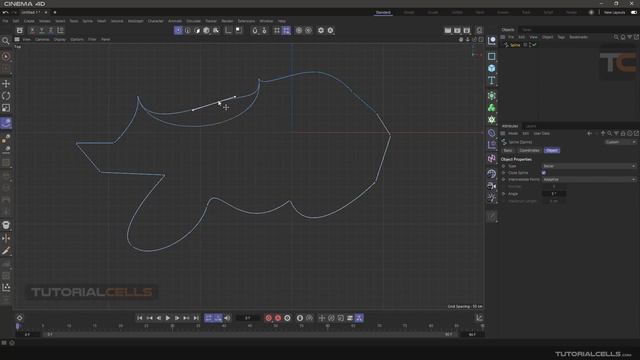Select the Scale tool in left toolbar

pyautogui.click(x=6, y=108)
